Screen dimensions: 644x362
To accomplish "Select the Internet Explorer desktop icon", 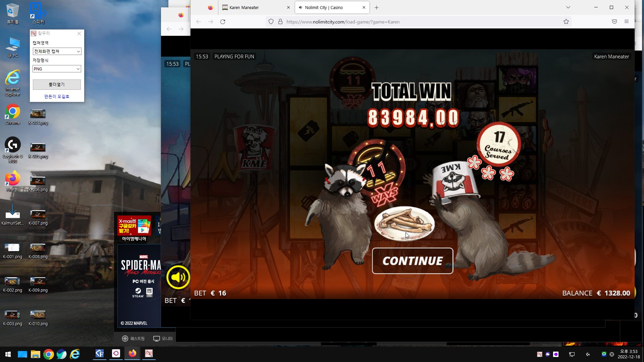I will (12, 83).
